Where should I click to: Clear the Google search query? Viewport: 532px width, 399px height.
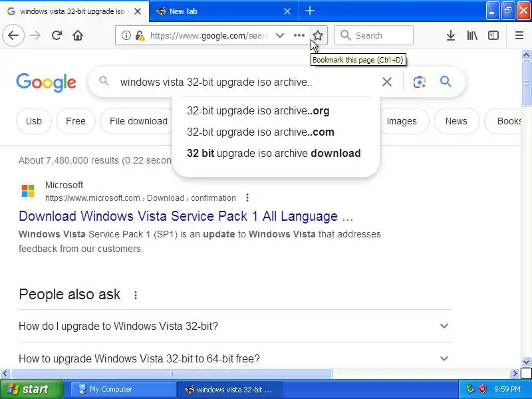pyautogui.click(x=387, y=82)
